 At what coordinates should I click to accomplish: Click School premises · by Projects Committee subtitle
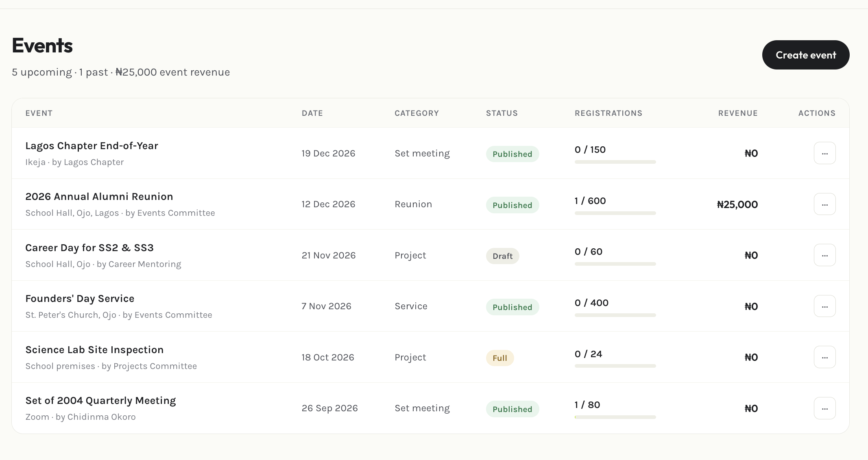[x=111, y=366]
